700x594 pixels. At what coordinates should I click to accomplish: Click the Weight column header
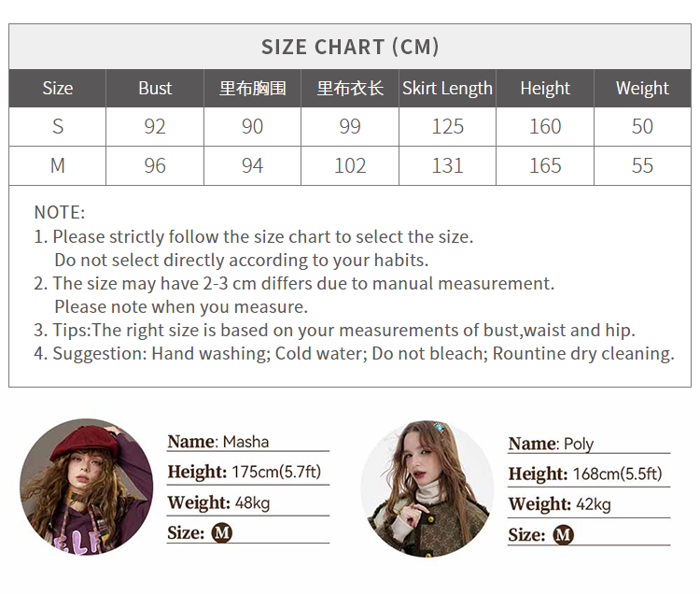click(x=642, y=88)
